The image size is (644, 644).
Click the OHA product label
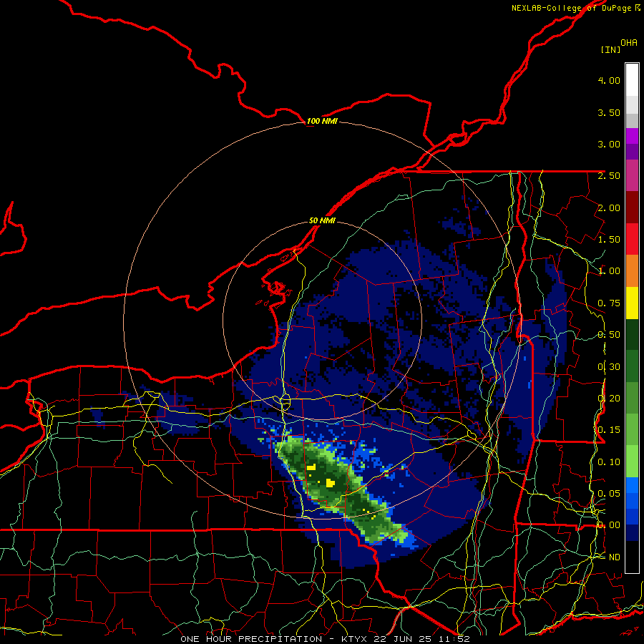tap(629, 43)
